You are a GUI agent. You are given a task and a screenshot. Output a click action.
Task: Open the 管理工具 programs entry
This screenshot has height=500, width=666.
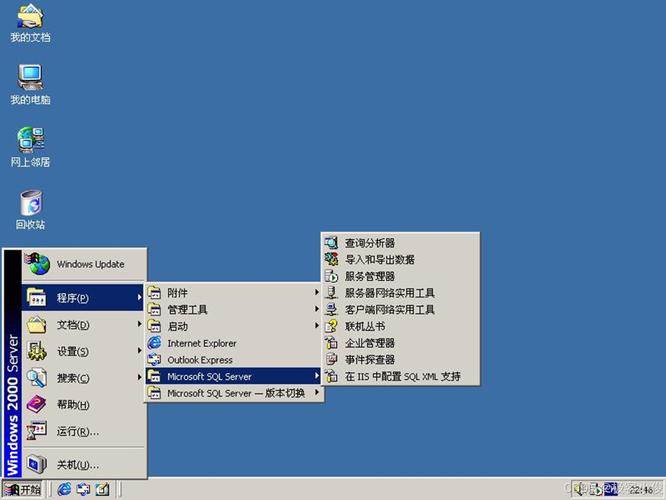point(233,309)
